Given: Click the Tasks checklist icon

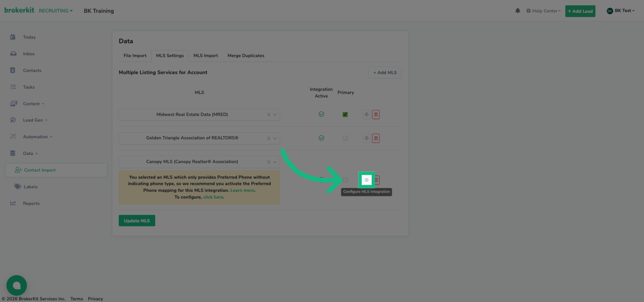Looking at the screenshot, I should pos(13,87).
